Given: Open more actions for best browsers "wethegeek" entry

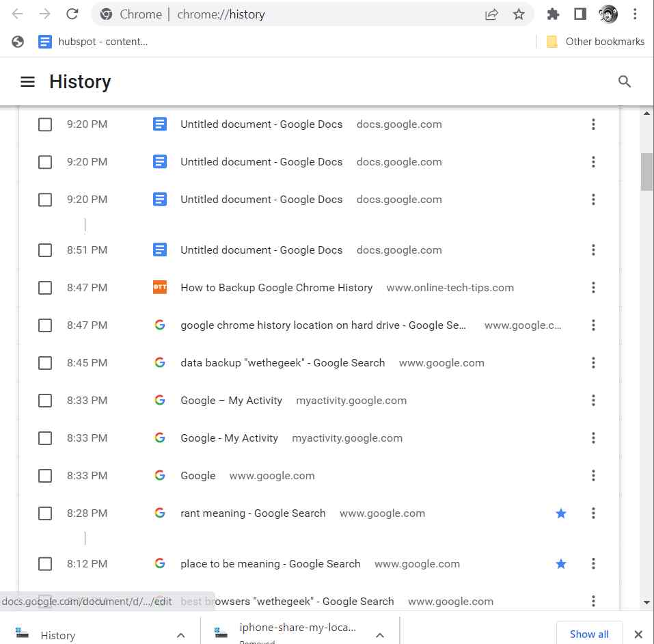Looking at the screenshot, I should pyautogui.click(x=593, y=601).
